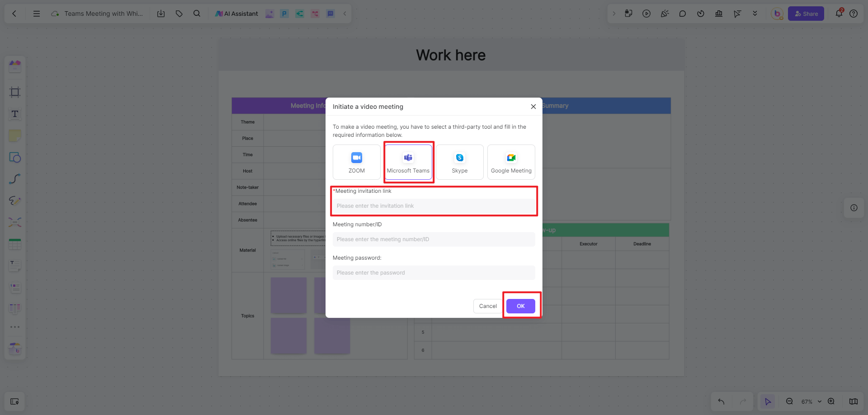Expand the right toolbar with the chevron
868x415 pixels.
click(614, 14)
